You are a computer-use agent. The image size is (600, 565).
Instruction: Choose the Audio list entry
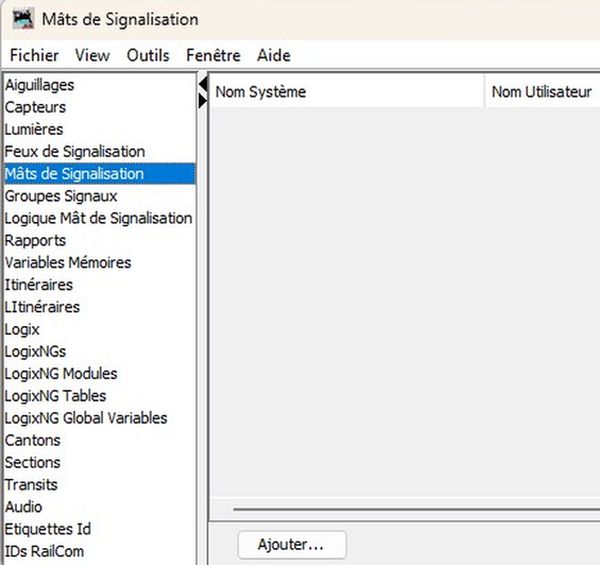point(24,507)
